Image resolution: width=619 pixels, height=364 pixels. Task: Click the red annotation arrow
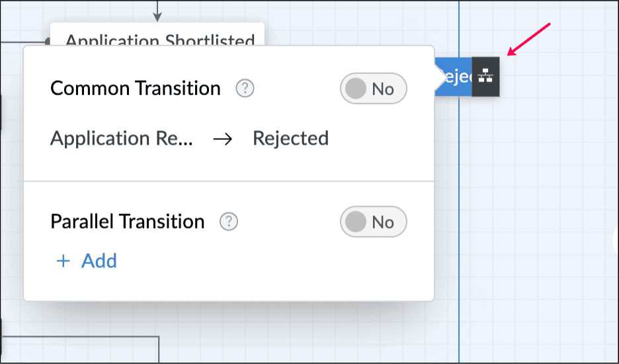pyautogui.click(x=529, y=40)
